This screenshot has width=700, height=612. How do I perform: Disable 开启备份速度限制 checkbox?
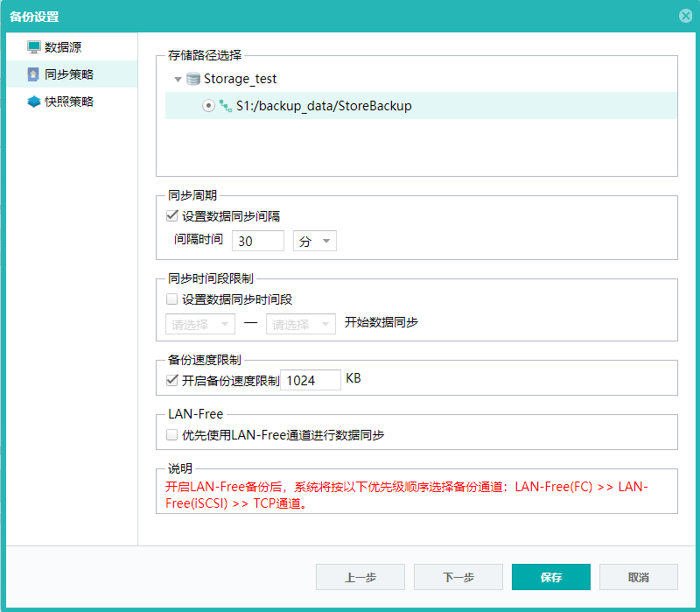point(170,380)
